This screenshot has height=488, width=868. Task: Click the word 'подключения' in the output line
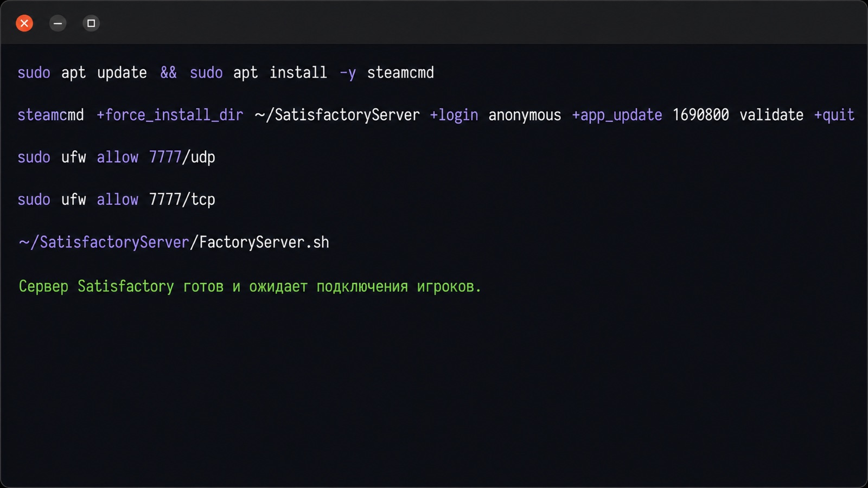point(362,286)
